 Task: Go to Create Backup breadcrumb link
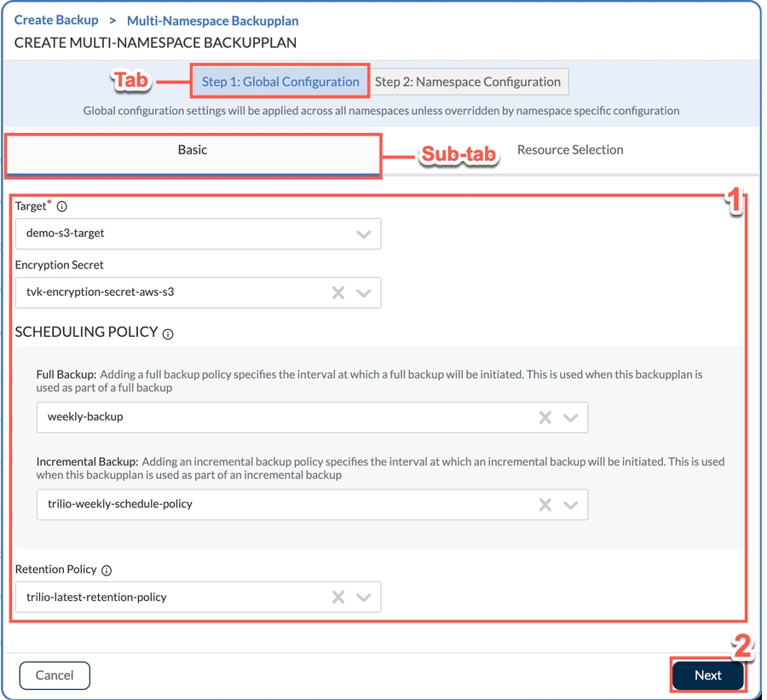tap(56, 20)
